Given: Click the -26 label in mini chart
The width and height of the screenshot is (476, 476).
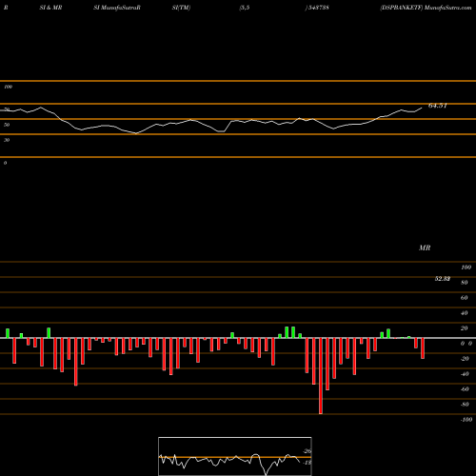Looking at the screenshot, I should [x=307, y=451].
